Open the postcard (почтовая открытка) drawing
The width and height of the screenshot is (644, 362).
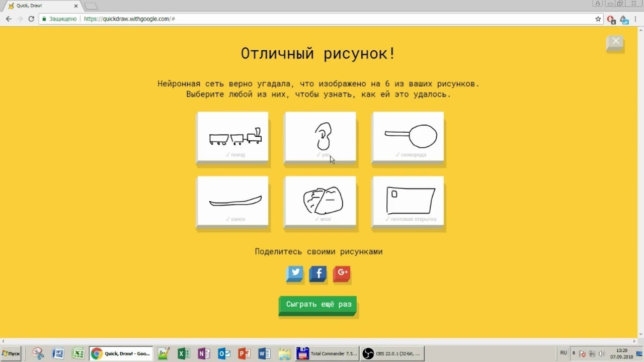coord(408,201)
